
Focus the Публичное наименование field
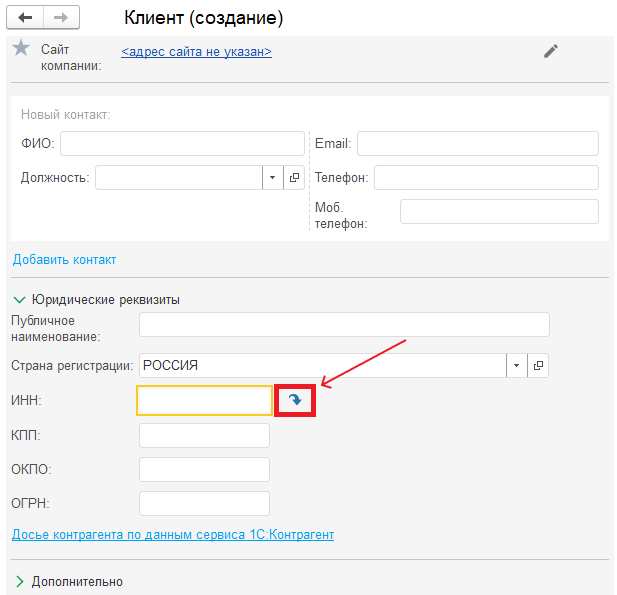tap(344, 325)
